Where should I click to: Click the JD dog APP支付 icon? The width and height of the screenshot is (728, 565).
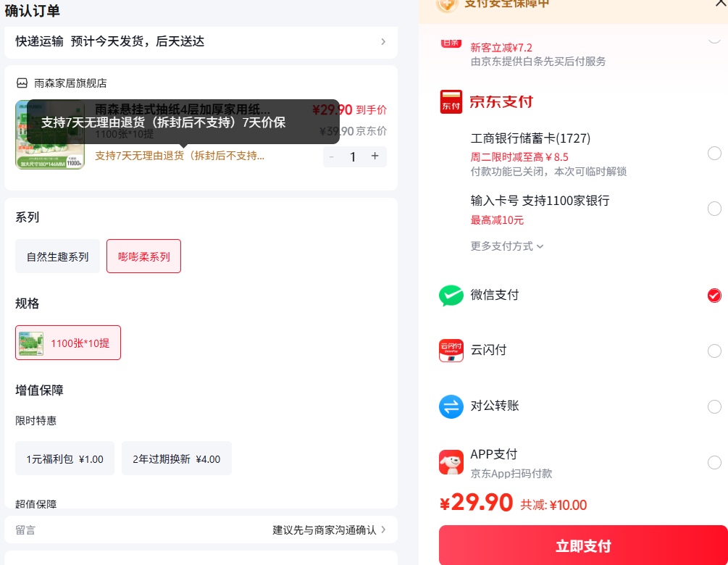451,462
